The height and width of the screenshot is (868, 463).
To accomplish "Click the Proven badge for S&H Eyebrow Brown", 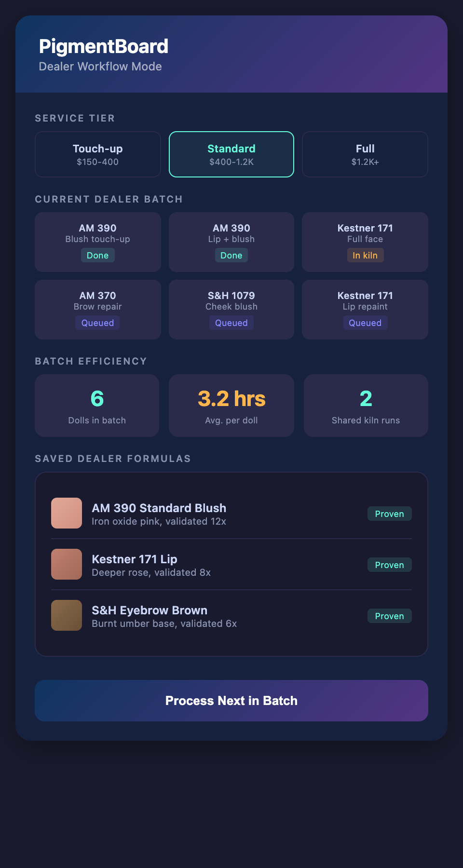I will click(389, 616).
